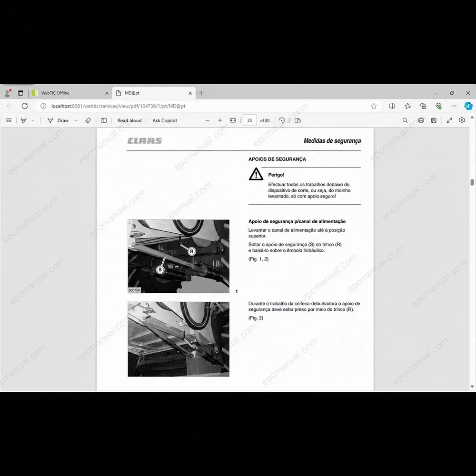Viewport: 476px width, 476px height.
Task: Open tab actions menu
Action: [20, 93]
